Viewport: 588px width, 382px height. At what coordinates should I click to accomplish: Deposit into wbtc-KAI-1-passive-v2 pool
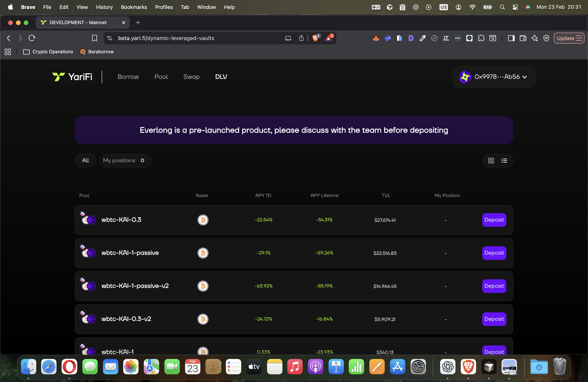[x=494, y=286]
